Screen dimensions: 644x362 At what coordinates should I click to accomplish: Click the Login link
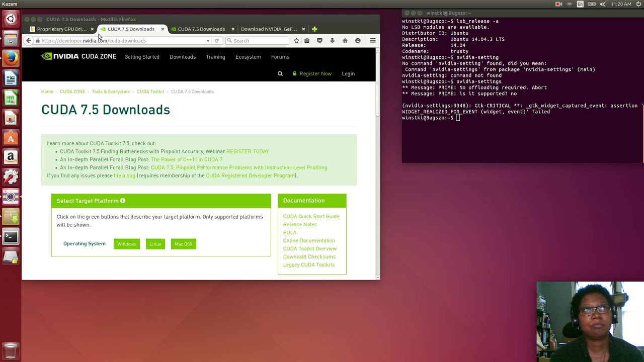348,74
